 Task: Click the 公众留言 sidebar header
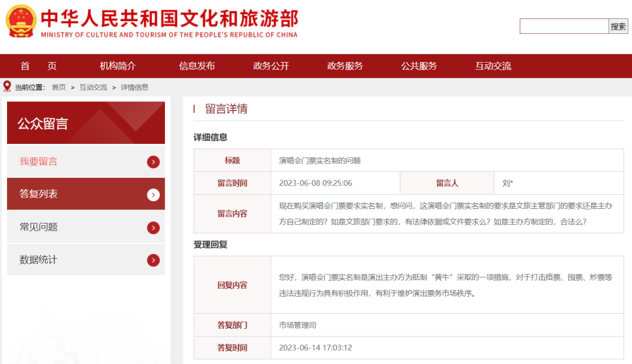click(86, 123)
